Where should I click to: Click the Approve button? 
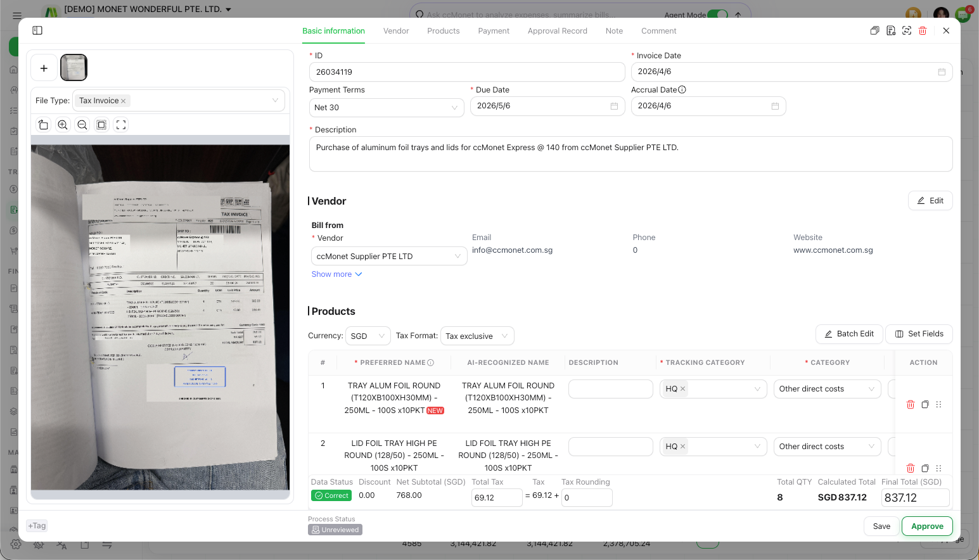pyautogui.click(x=927, y=526)
